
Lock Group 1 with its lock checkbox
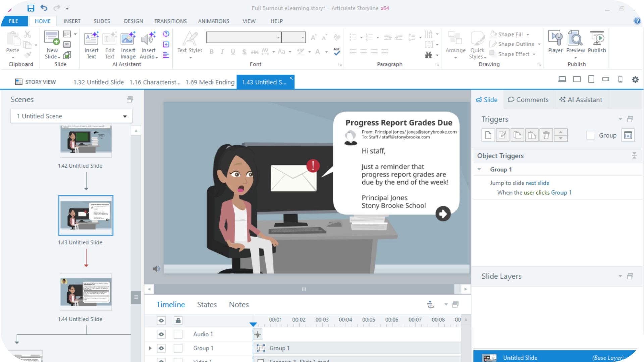coord(178,348)
